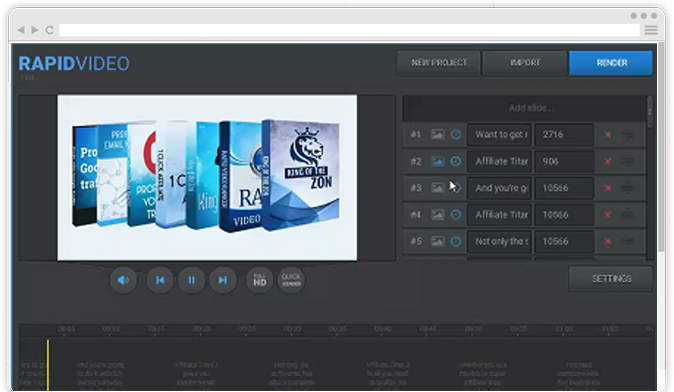This screenshot has width=674, height=392.
Task: Click the timeline ruler at 00:30
Action: (292, 329)
